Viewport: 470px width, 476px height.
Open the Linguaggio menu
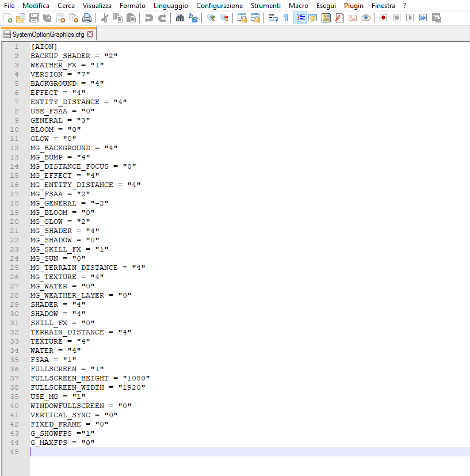pos(170,5)
